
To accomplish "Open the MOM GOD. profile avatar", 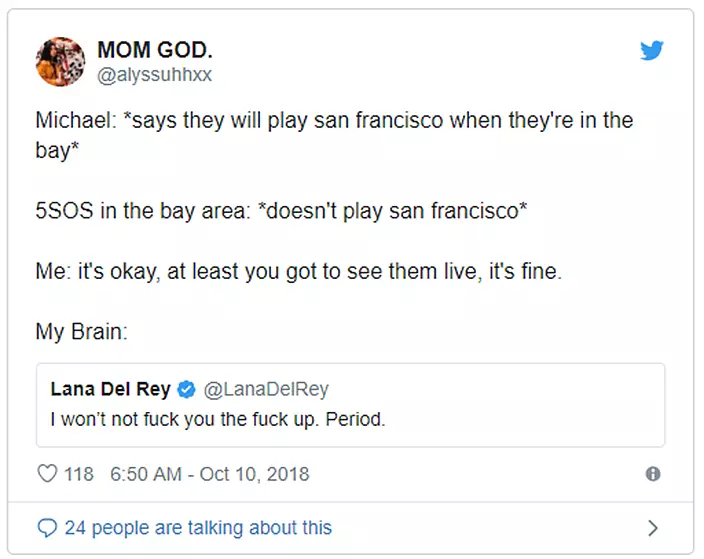I will tap(60, 62).
